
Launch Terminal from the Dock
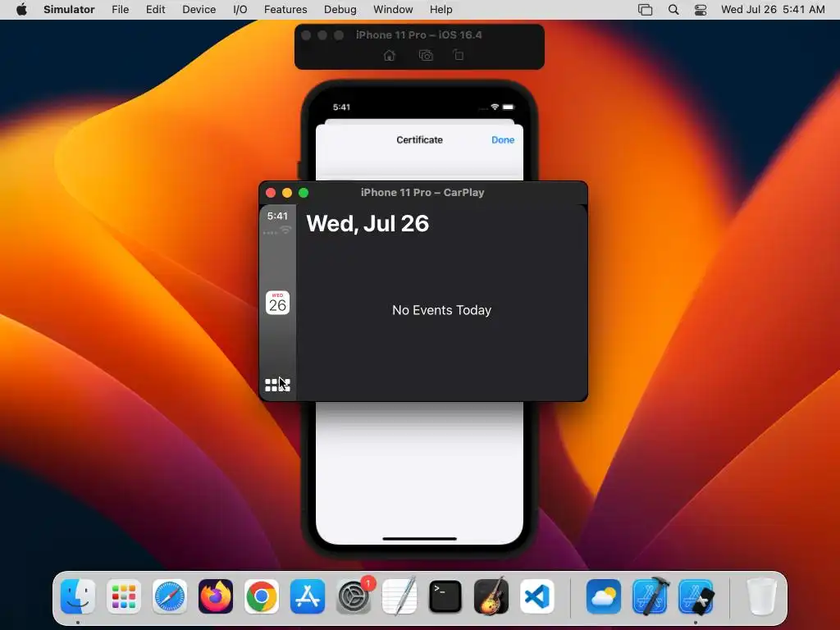(445, 596)
